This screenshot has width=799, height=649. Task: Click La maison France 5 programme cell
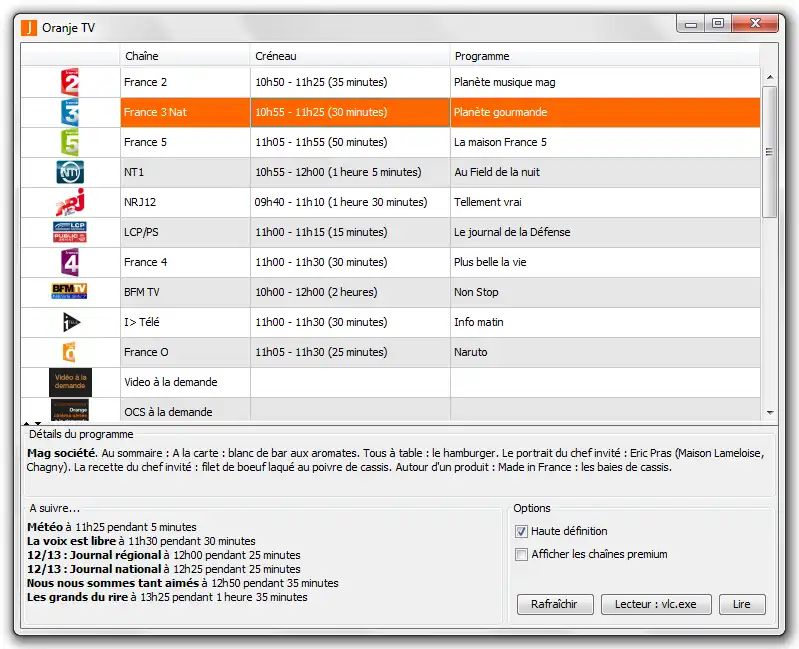(x=605, y=142)
